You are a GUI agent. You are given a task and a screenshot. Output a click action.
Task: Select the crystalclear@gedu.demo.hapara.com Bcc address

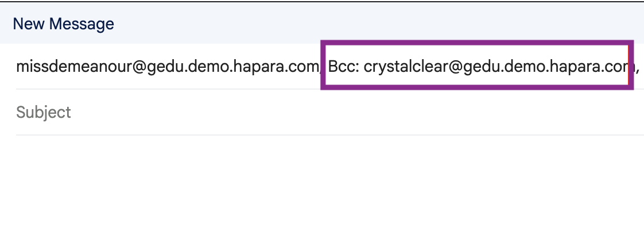pos(496,66)
